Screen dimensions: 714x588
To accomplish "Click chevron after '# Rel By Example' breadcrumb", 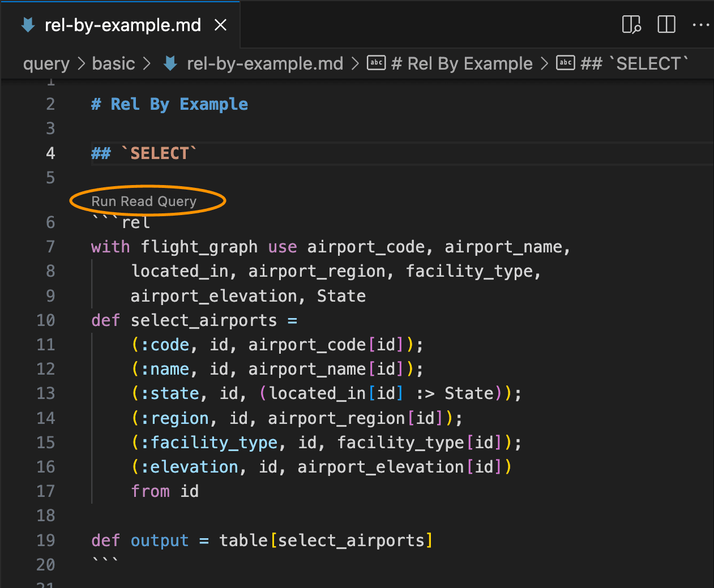I will pos(544,63).
